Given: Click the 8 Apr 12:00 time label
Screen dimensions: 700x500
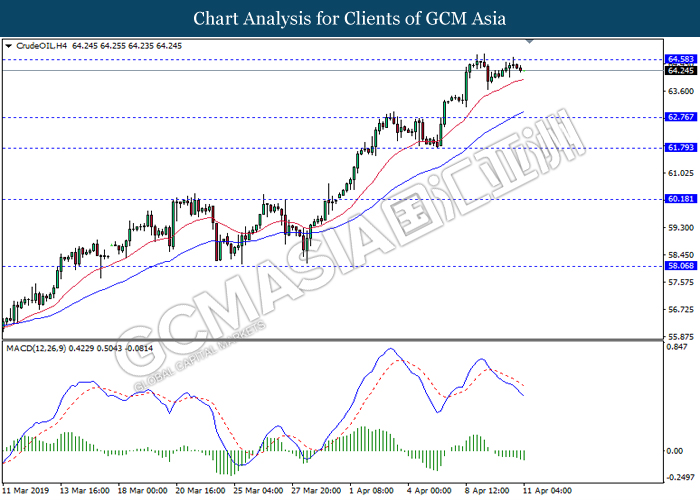Looking at the screenshot, I should pyautogui.click(x=487, y=491).
